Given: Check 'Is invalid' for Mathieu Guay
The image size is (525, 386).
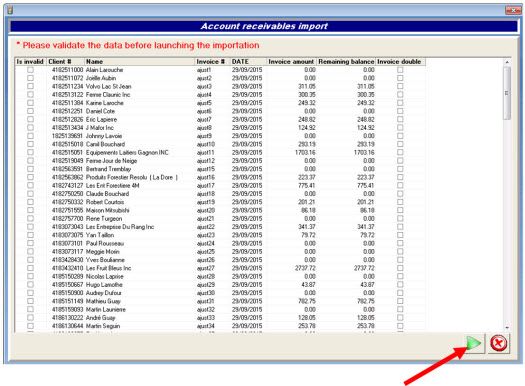Looking at the screenshot, I should click(30, 301).
